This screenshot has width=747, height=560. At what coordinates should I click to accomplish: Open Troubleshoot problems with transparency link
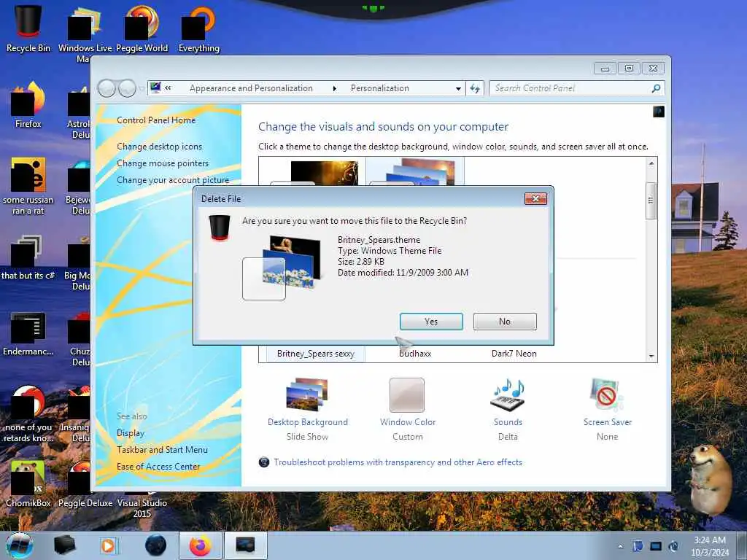click(398, 462)
